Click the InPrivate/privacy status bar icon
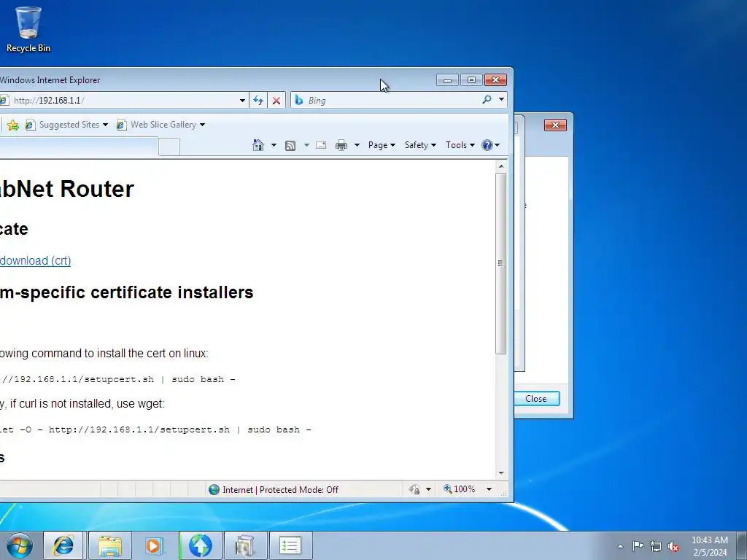The image size is (747, 560). pos(414,489)
